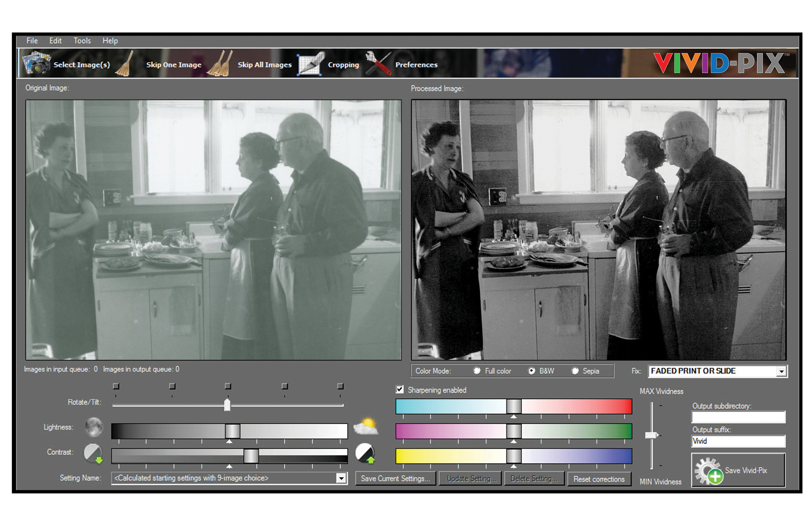Select the Full color radio button
The height and width of the screenshot is (525, 812).
click(x=477, y=371)
